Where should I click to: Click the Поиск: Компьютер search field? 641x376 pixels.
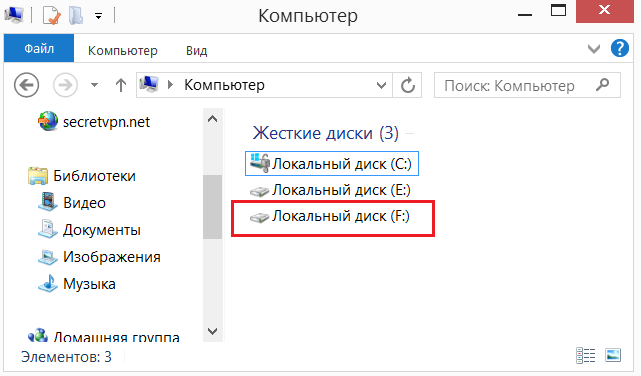point(527,85)
